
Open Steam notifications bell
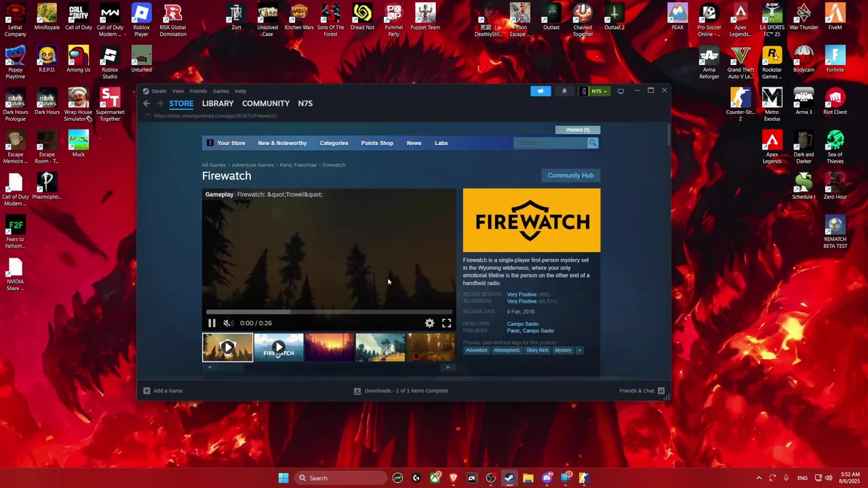(x=564, y=91)
